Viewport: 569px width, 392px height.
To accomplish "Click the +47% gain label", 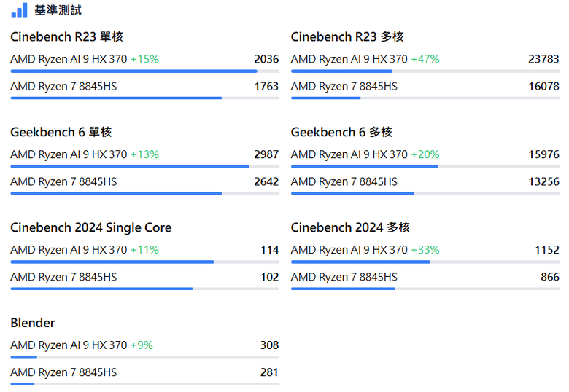I will (425, 59).
